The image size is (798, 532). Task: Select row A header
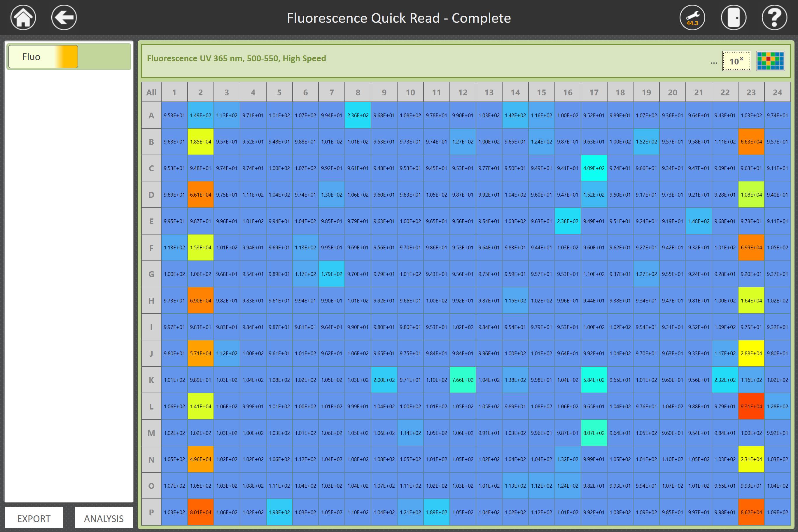151,116
